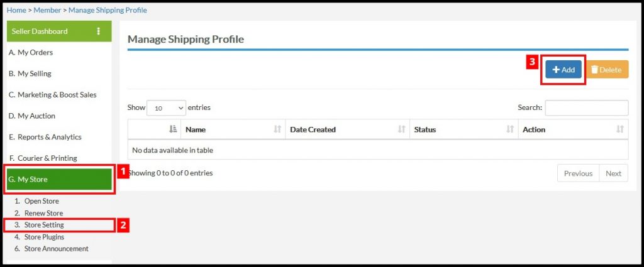
Task: Open the Seller Dashboard three-dot menu
Action: coord(98,31)
